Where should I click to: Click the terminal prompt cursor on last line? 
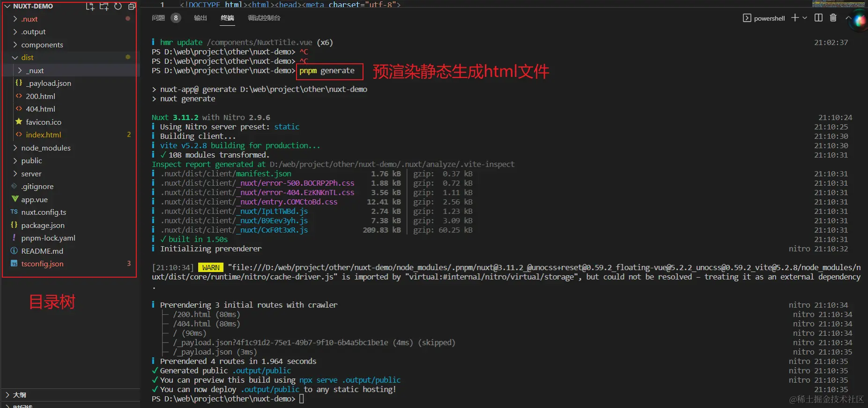[302, 399]
